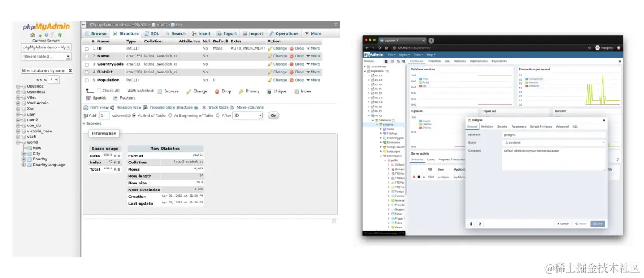Click the refresh icon in Server activity panel

(617, 159)
